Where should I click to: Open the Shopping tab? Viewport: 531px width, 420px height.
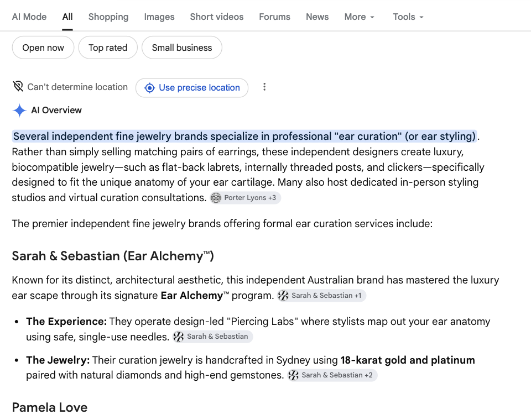[108, 17]
